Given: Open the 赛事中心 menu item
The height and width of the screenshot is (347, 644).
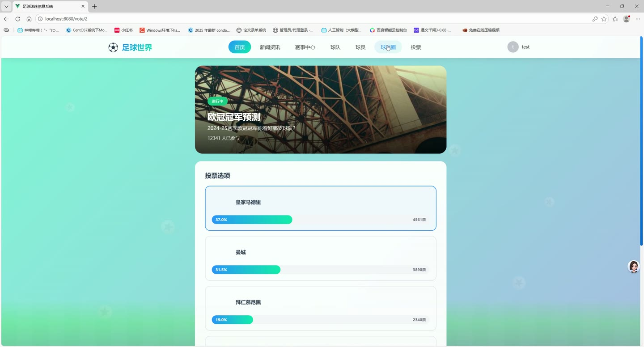Looking at the screenshot, I should [305, 47].
